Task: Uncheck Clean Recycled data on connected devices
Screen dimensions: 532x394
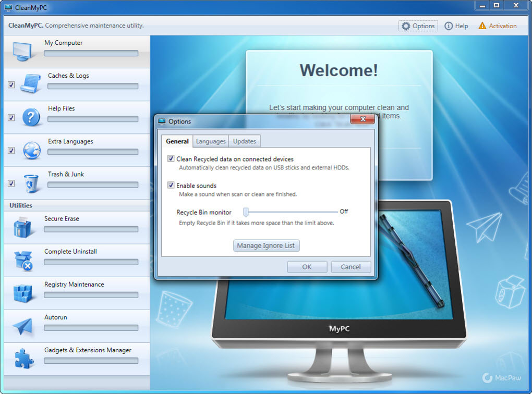Action: pyautogui.click(x=171, y=158)
